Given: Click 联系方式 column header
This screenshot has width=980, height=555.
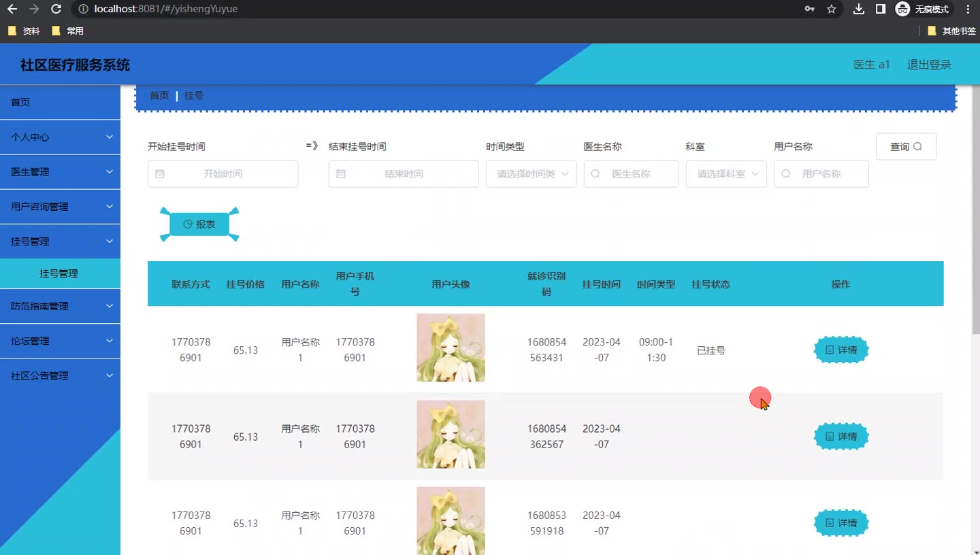Looking at the screenshot, I should point(191,284).
